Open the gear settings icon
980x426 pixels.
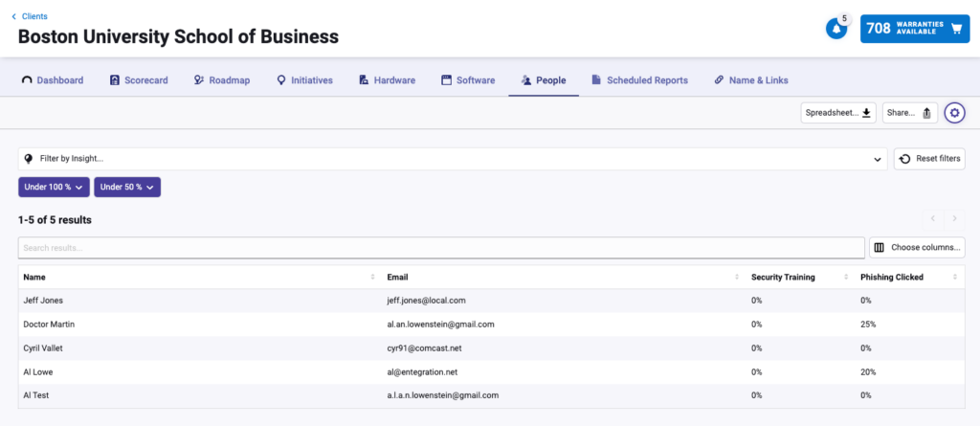[954, 113]
